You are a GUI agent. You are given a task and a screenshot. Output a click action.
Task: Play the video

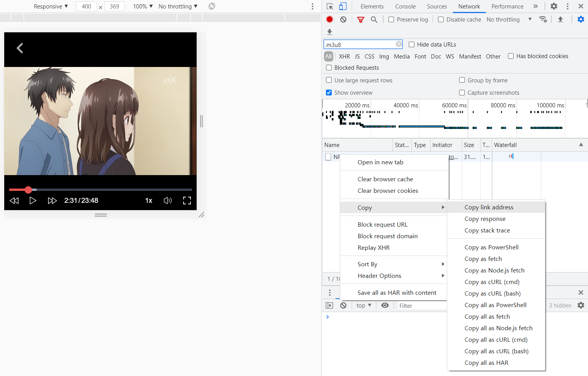tap(33, 201)
